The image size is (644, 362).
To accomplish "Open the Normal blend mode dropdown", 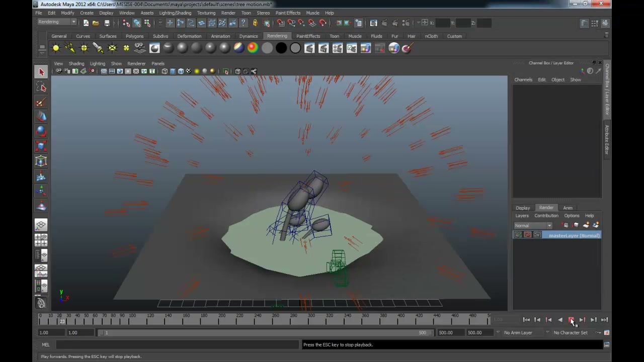I will click(533, 225).
